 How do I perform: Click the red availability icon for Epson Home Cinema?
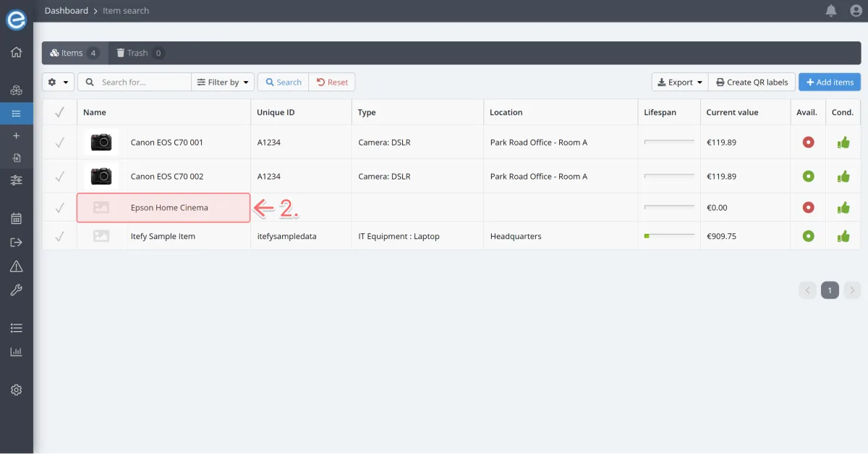tap(809, 208)
